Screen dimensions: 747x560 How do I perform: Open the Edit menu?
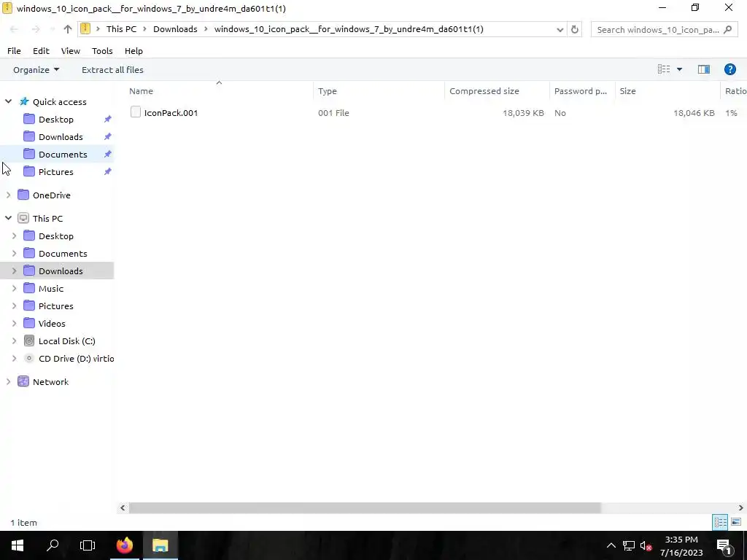(41, 51)
